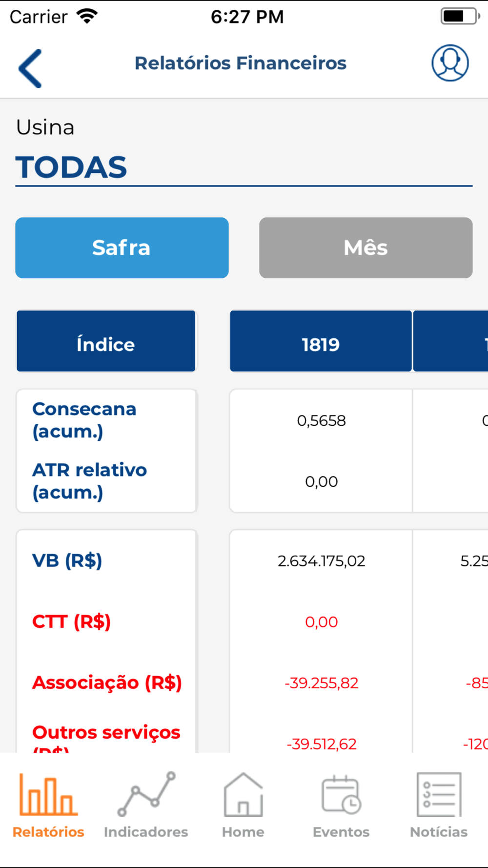Select the ATR relativo (acum.) label

point(89,481)
